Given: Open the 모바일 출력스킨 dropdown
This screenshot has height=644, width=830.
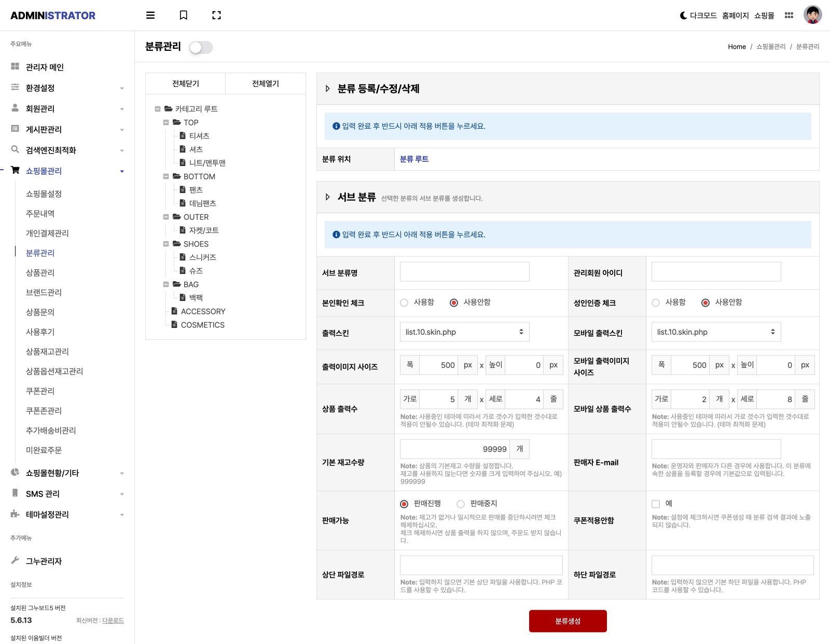Looking at the screenshot, I should point(716,332).
